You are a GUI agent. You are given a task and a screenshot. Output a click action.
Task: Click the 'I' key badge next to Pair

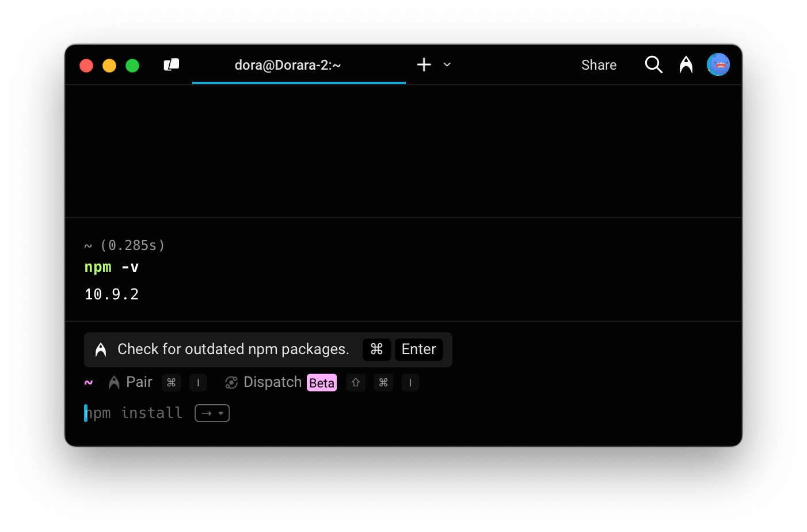pyautogui.click(x=198, y=383)
